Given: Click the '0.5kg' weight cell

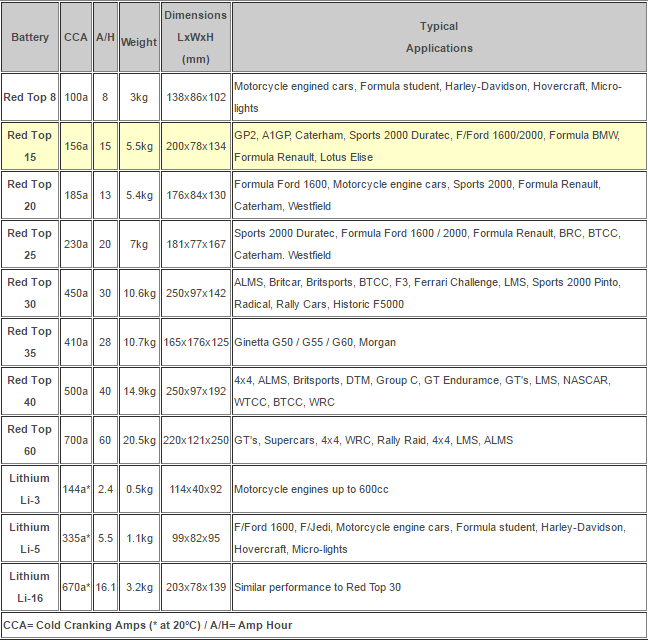Looking at the screenshot, I should pyautogui.click(x=139, y=489).
